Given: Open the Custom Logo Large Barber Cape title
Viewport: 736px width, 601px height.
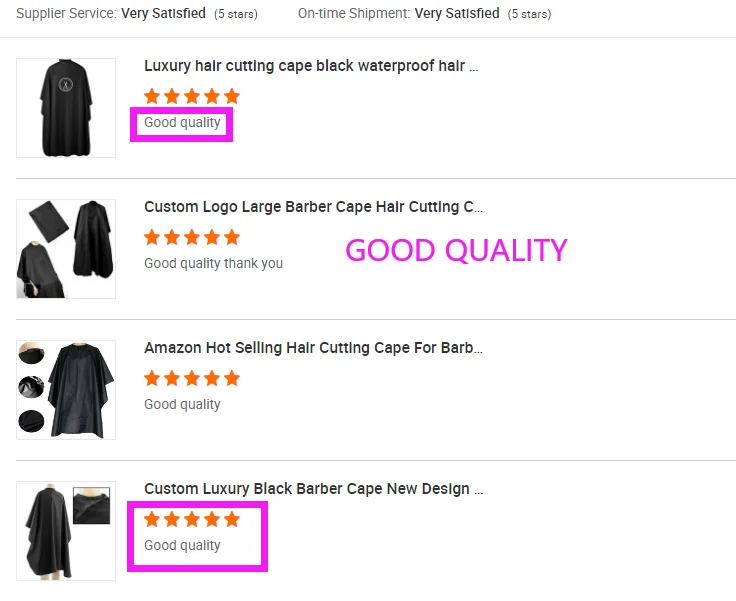Looking at the screenshot, I should tap(313, 207).
